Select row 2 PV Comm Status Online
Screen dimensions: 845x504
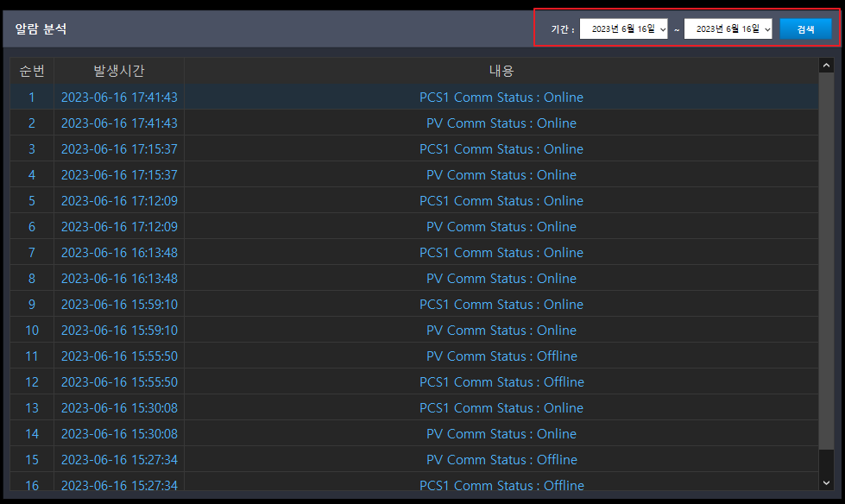pyautogui.click(x=414, y=123)
